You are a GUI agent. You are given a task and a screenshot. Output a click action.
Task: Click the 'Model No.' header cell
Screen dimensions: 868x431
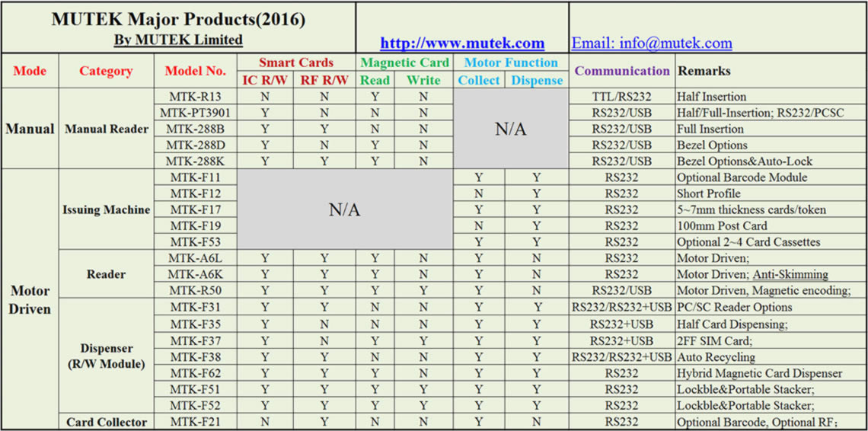pos(196,71)
